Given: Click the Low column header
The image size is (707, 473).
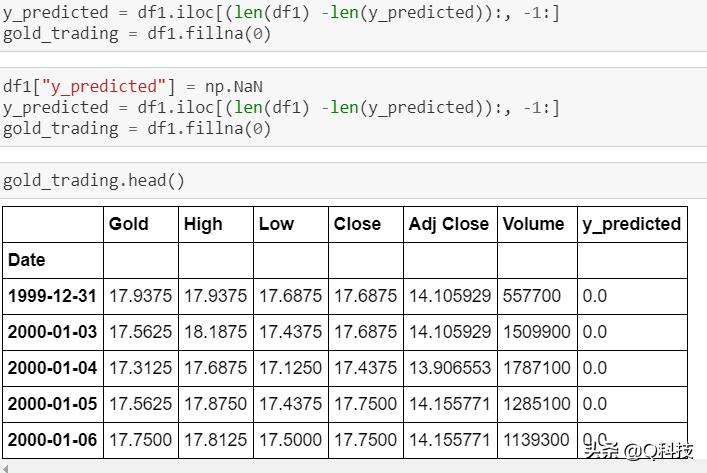Looking at the screenshot, I should (x=276, y=224).
